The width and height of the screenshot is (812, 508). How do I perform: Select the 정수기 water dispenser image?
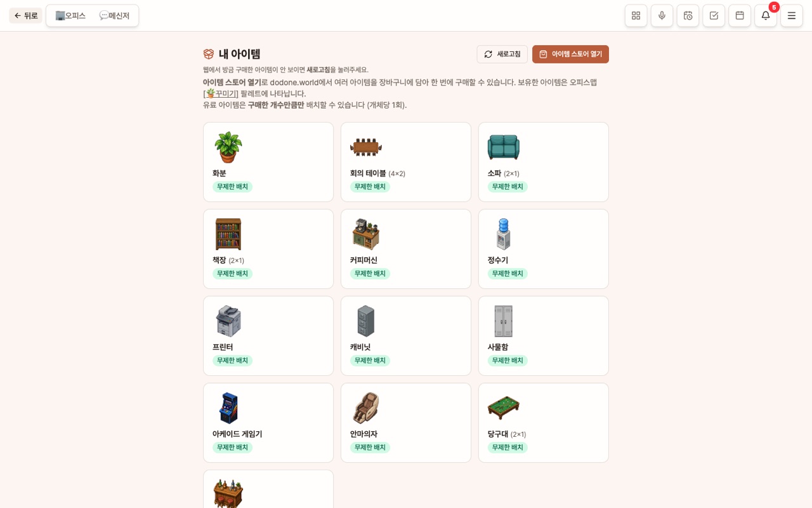(504, 234)
